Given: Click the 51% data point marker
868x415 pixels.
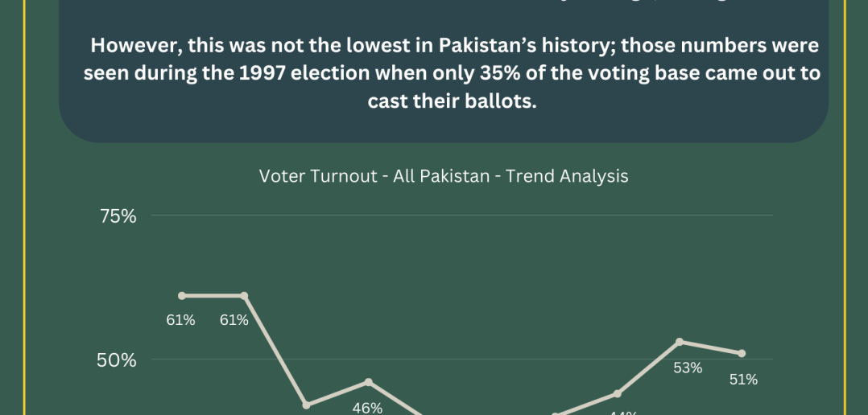Looking at the screenshot, I should [742, 353].
